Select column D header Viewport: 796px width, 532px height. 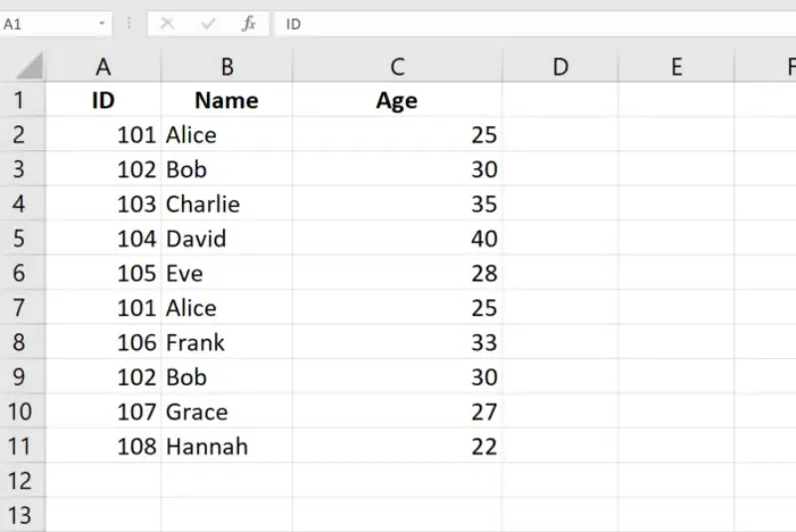(560, 67)
